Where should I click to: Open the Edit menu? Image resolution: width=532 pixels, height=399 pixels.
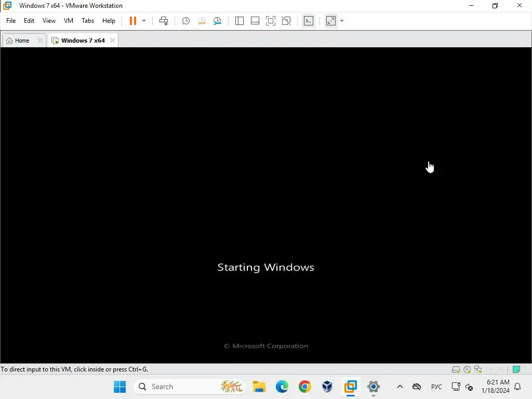pyautogui.click(x=29, y=21)
